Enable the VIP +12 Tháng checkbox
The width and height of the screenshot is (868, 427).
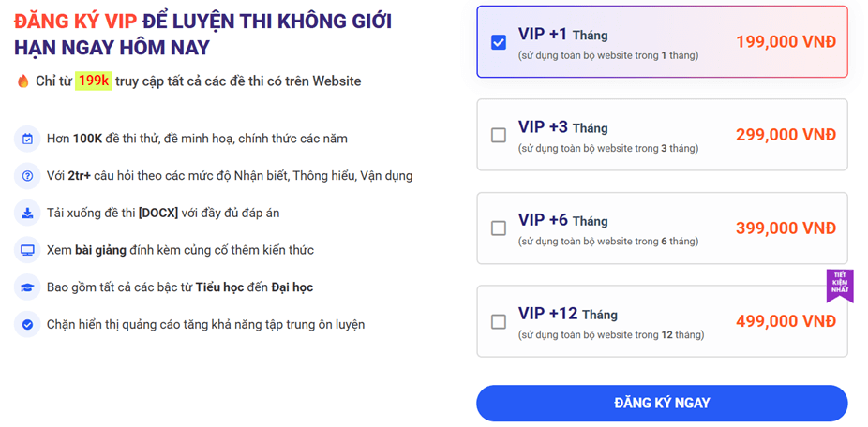point(499,321)
